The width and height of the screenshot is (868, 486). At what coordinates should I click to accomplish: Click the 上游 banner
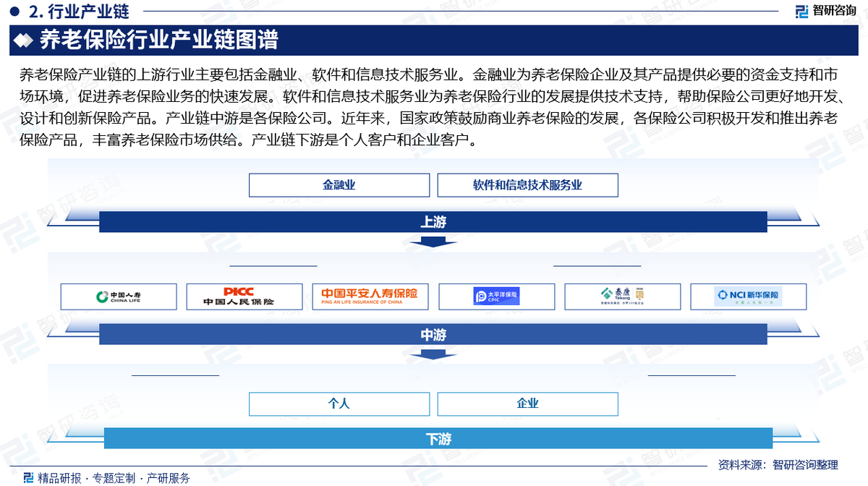(x=433, y=222)
